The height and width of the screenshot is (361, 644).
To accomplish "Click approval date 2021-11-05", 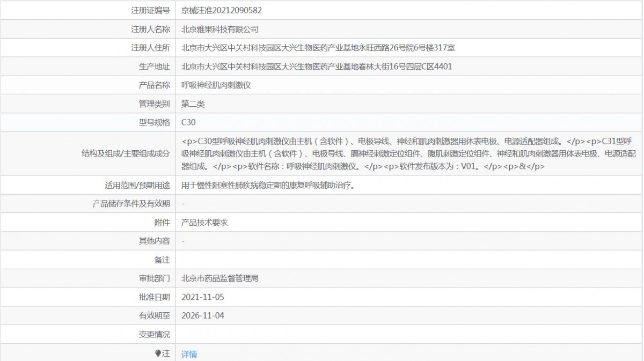I will coord(203,297).
